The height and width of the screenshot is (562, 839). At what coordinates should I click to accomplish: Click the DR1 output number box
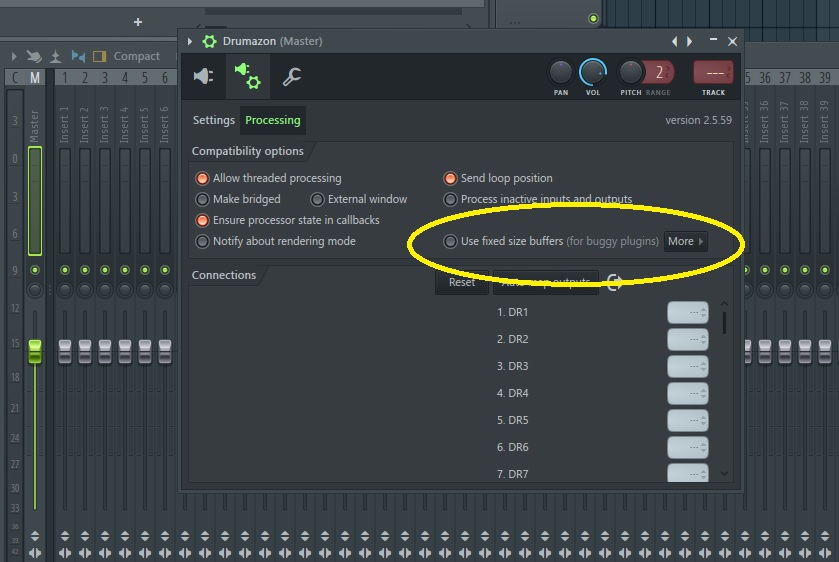[x=687, y=313]
